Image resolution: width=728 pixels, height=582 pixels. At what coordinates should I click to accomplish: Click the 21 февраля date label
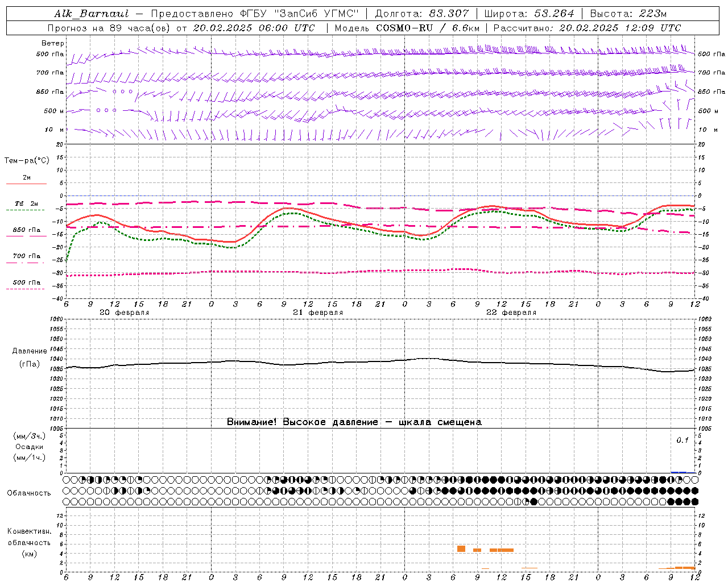pos(318,313)
